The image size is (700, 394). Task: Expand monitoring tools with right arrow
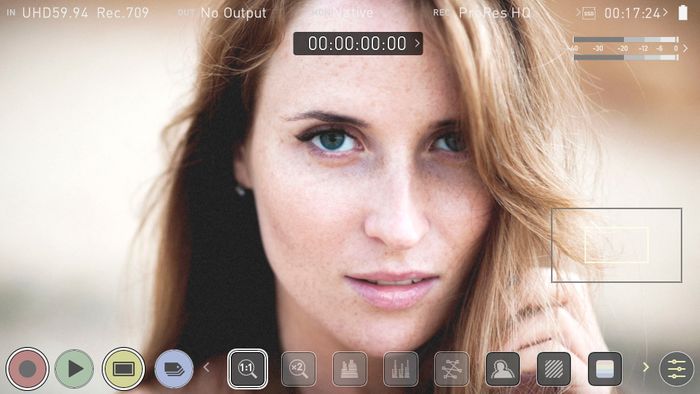[646, 367]
